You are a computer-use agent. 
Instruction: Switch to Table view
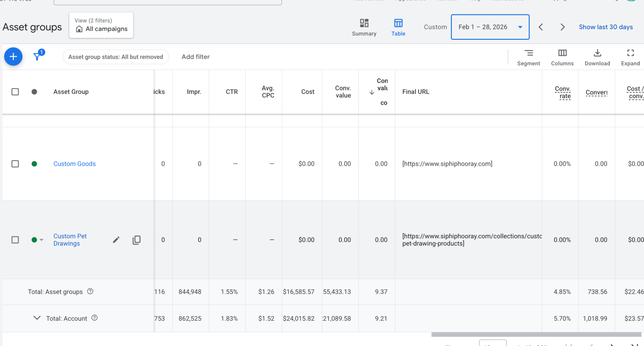(398, 27)
